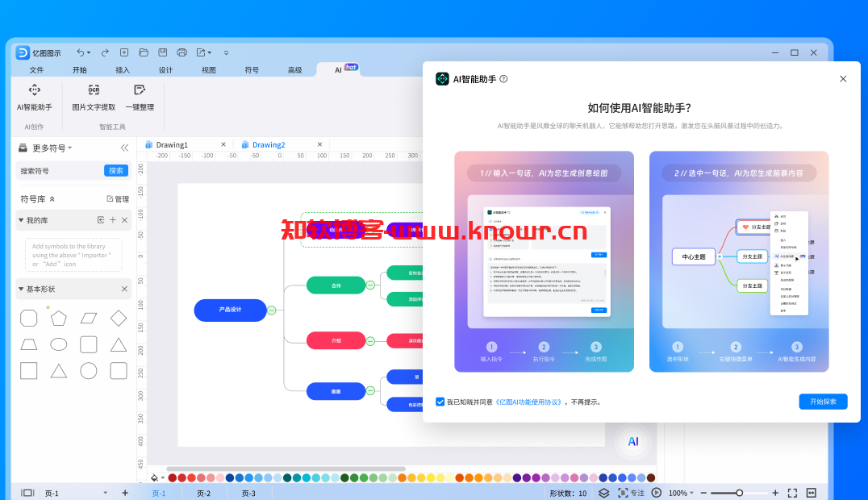Save the drawing with the floppy icon
Screen dimensions: 868x500
click(163, 52)
